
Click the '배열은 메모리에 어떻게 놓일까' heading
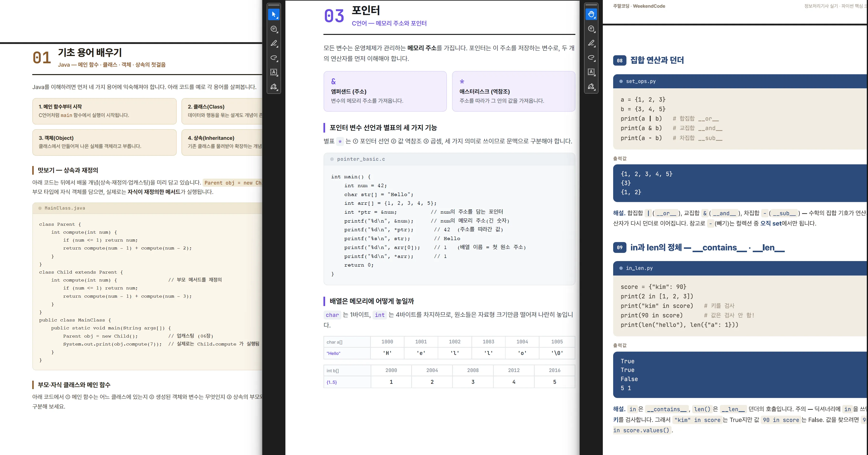[372, 301]
